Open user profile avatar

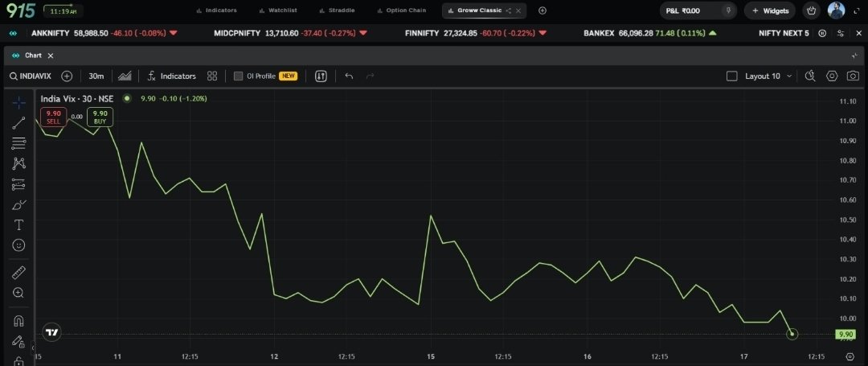pos(837,10)
